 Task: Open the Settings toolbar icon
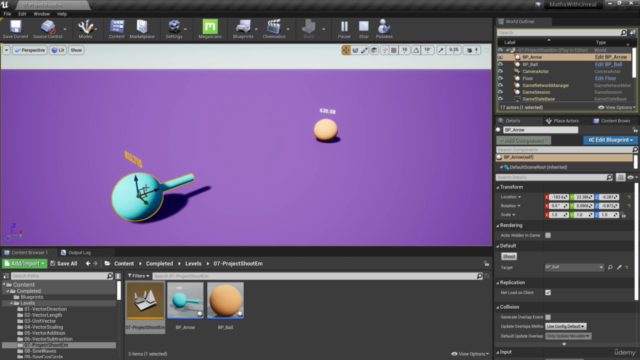pyautogui.click(x=174, y=29)
